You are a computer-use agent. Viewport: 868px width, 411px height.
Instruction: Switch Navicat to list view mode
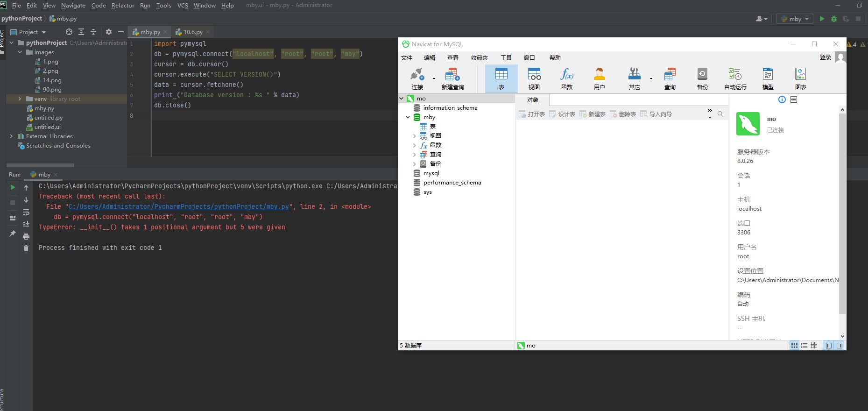(x=794, y=346)
